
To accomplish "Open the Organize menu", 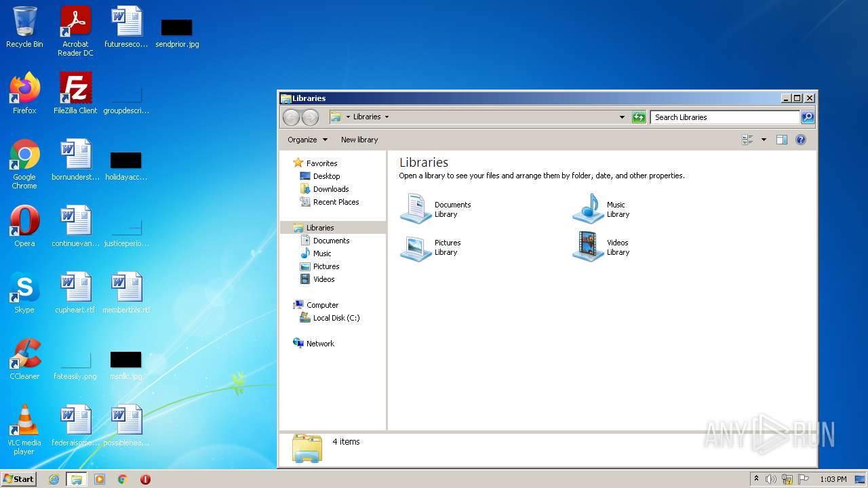I will (x=307, y=140).
